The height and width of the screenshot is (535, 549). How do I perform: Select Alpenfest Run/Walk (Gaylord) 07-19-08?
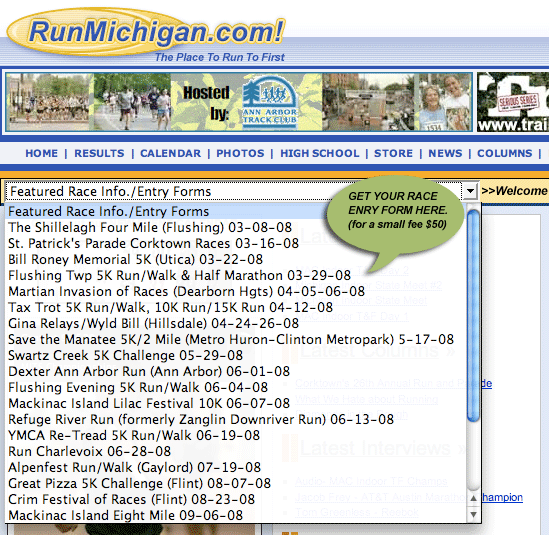click(x=235, y=467)
